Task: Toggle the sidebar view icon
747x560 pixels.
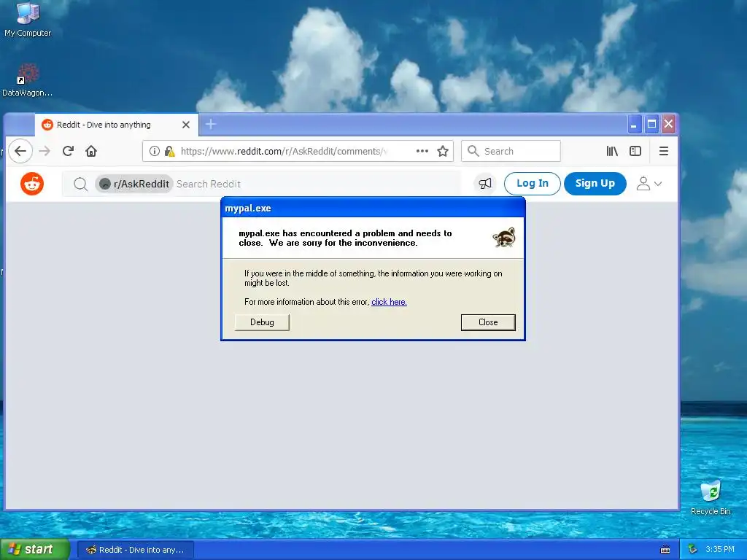Action: tap(635, 151)
